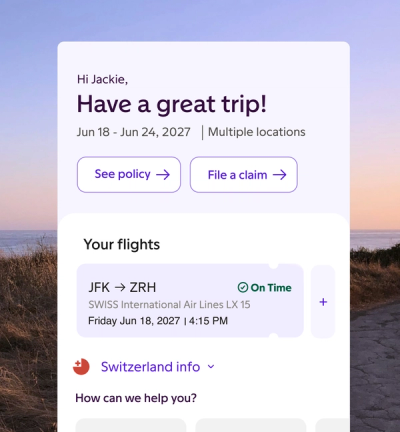Start filing with File a claim button
Screen dimensions: 400x432
tap(244, 175)
